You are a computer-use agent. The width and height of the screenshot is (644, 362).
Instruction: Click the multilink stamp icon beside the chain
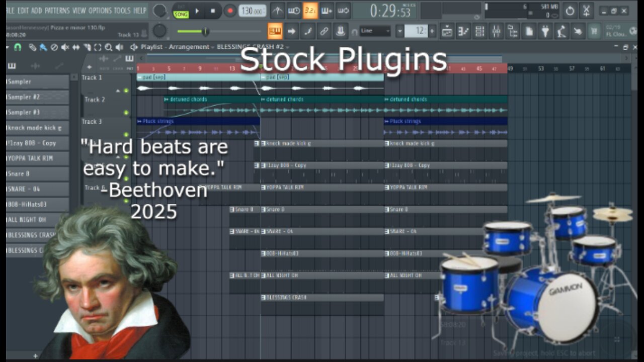341,31
